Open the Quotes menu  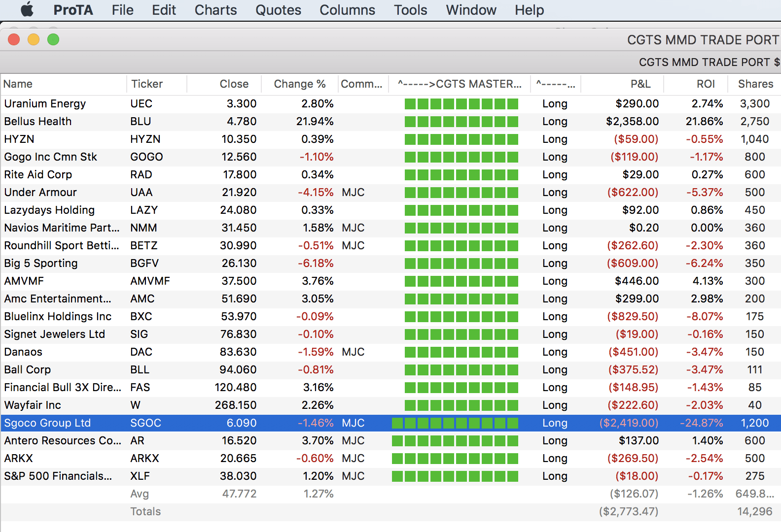[x=278, y=10]
